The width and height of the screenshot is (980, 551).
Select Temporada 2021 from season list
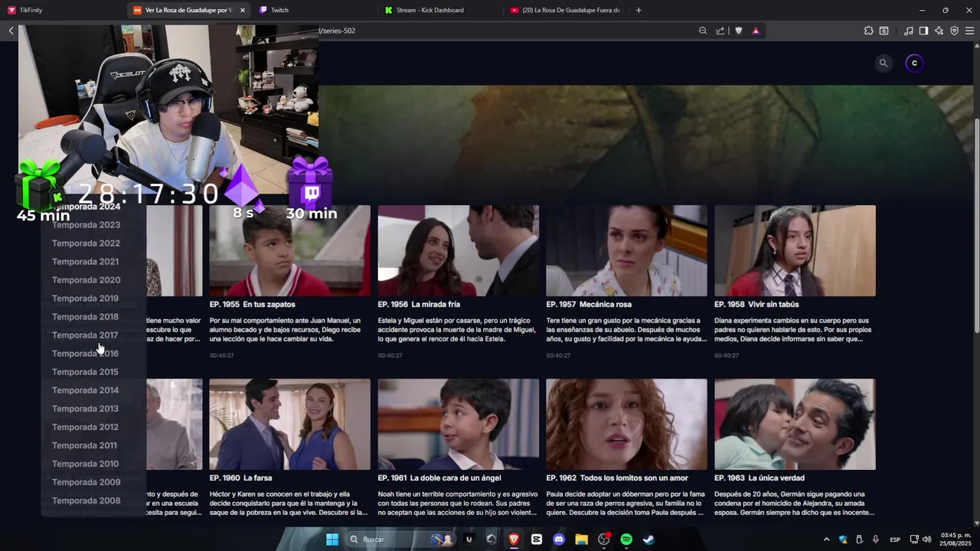point(86,262)
